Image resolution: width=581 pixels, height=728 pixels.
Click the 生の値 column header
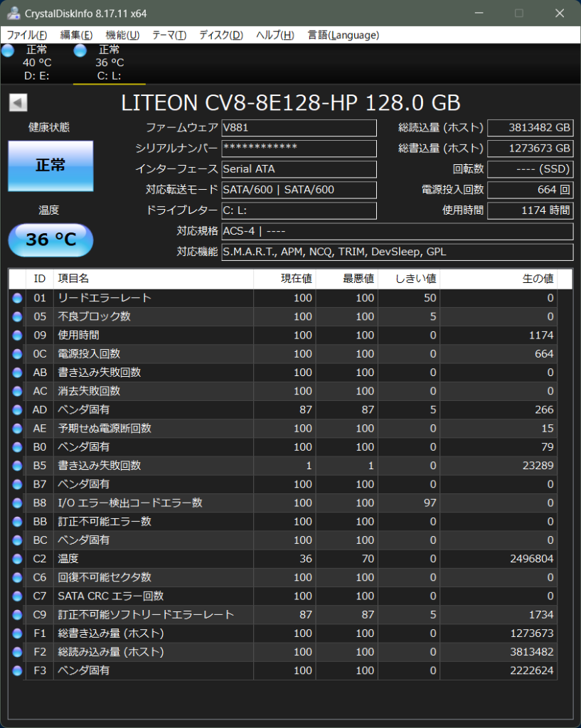[499, 279]
